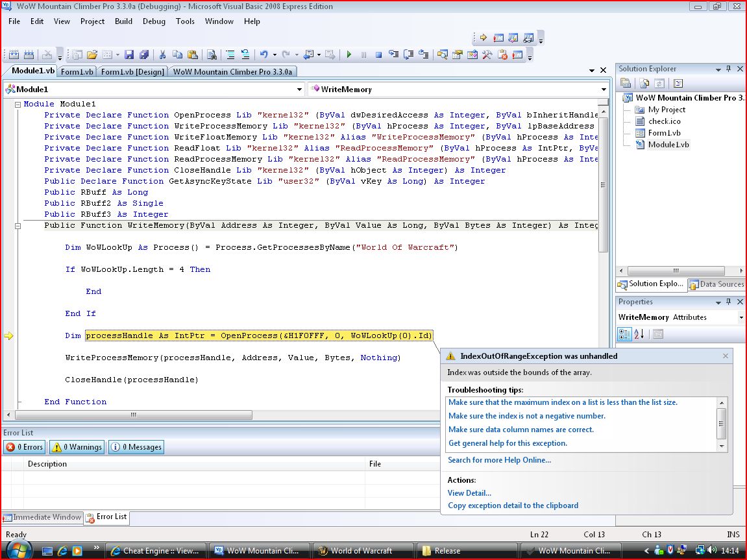Image resolution: width=747 pixels, height=560 pixels.
Task: Click the Save icon in toolbar
Action: click(x=129, y=55)
